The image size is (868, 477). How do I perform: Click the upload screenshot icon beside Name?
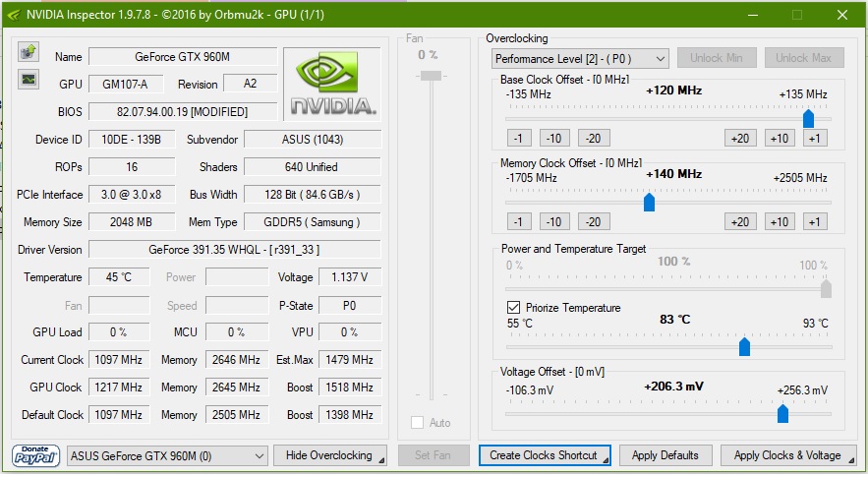[29, 52]
